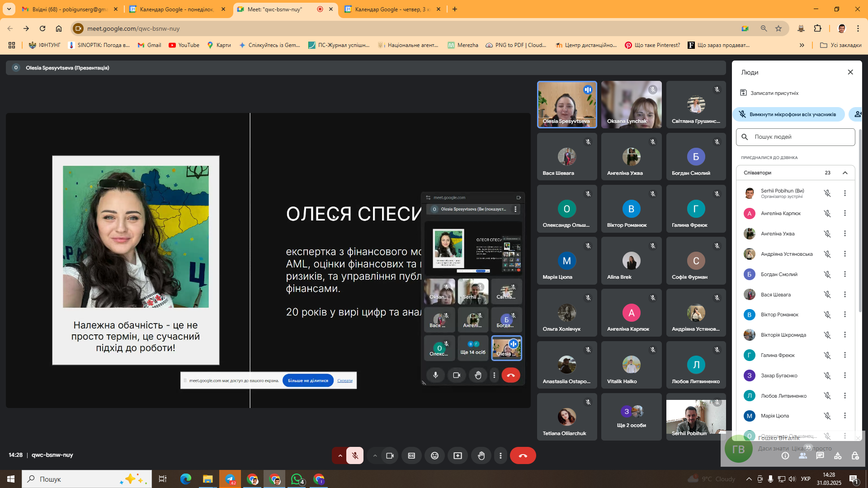Collapse the Співавтори section
Image resolution: width=868 pixels, height=488 pixels.
pos(845,173)
